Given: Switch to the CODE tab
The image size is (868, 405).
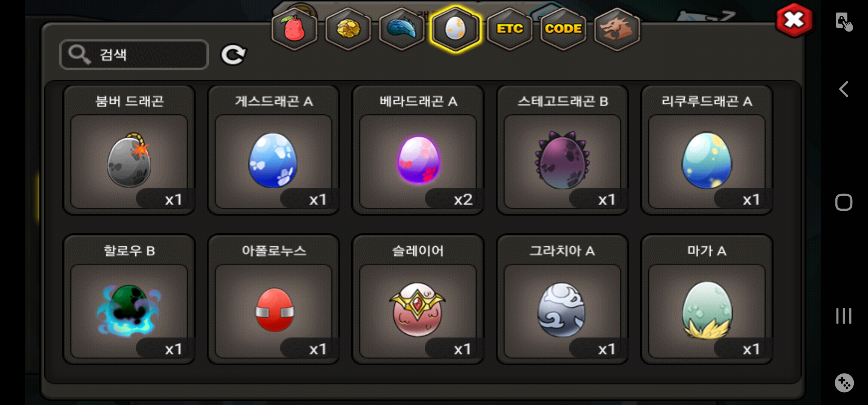Looking at the screenshot, I should 563,29.
